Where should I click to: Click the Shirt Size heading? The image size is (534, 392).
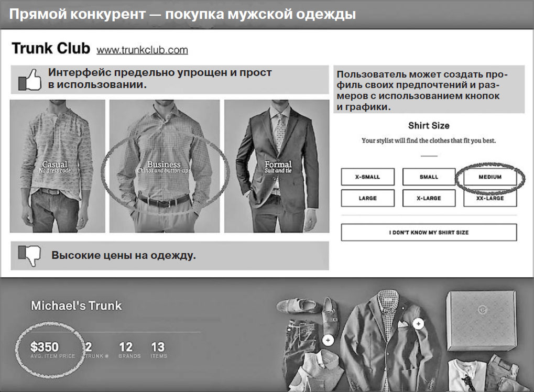[429, 126]
